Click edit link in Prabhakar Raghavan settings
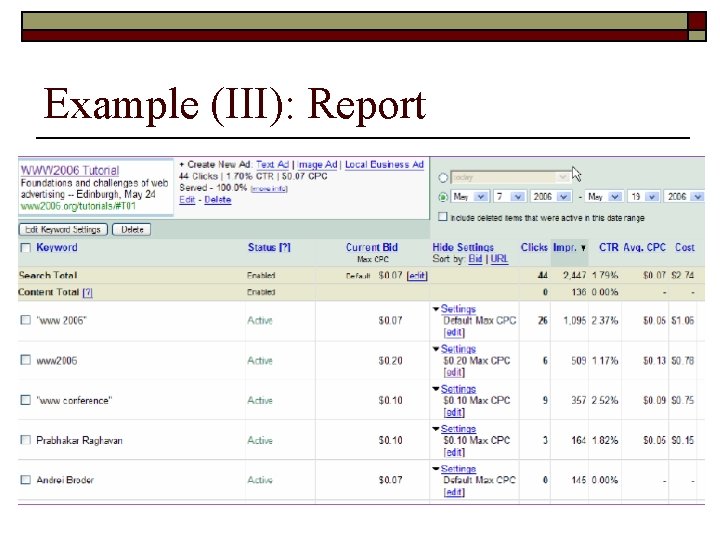The height and width of the screenshot is (540, 720). coord(454,452)
